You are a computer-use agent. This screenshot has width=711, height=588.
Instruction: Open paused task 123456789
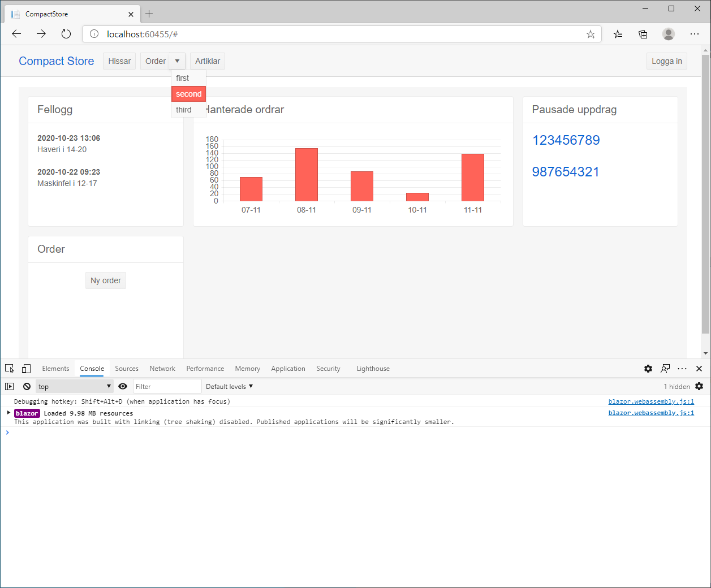tap(566, 140)
